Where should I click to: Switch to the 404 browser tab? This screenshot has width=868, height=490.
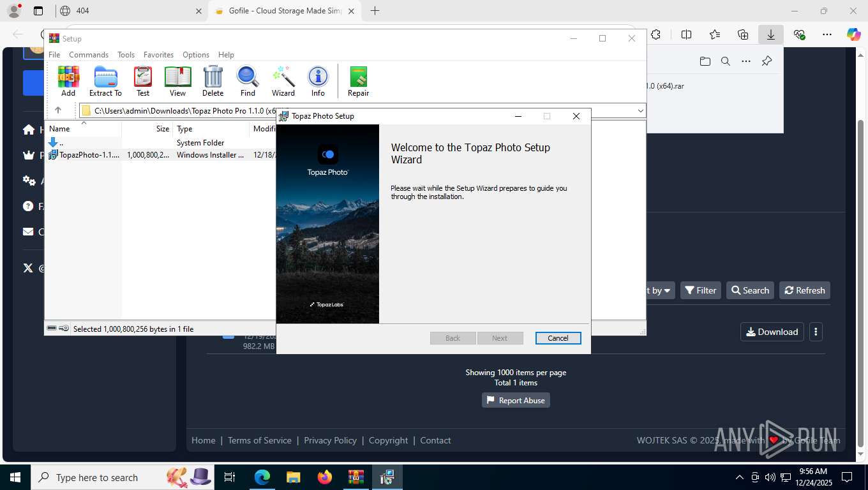pyautogui.click(x=131, y=11)
